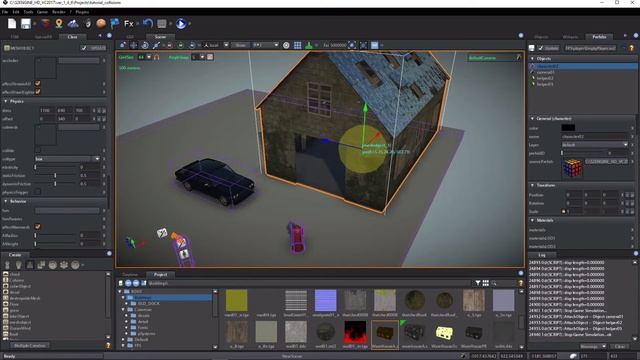The image size is (640, 360).
Task: Collapse the Physics section
Action: click(x=6, y=101)
